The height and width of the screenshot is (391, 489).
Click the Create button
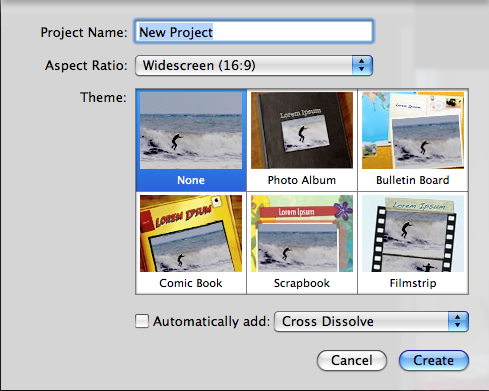click(434, 360)
